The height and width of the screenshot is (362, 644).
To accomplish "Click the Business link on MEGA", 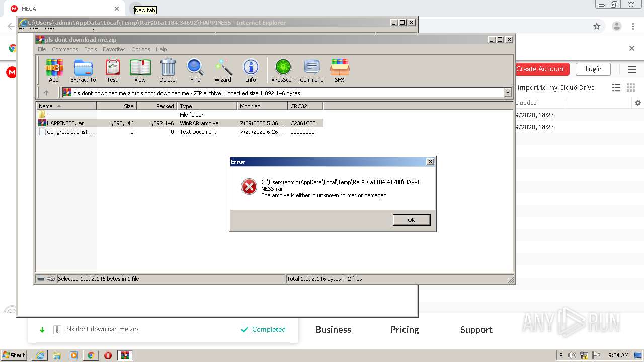I will pyautogui.click(x=333, y=330).
